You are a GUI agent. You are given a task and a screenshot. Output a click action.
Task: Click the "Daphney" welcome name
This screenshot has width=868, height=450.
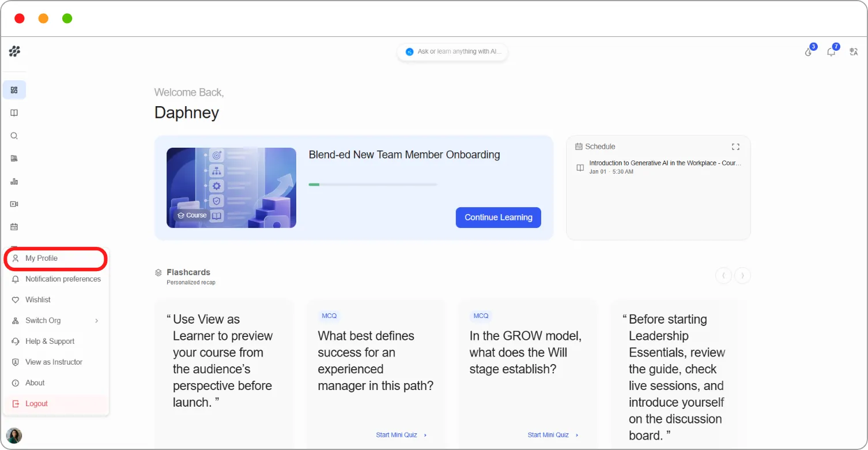[x=187, y=112]
